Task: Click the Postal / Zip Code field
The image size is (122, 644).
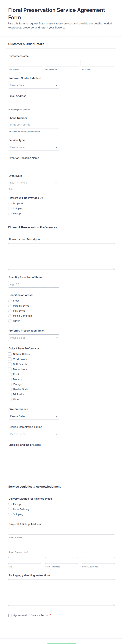Action: coord(98,561)
